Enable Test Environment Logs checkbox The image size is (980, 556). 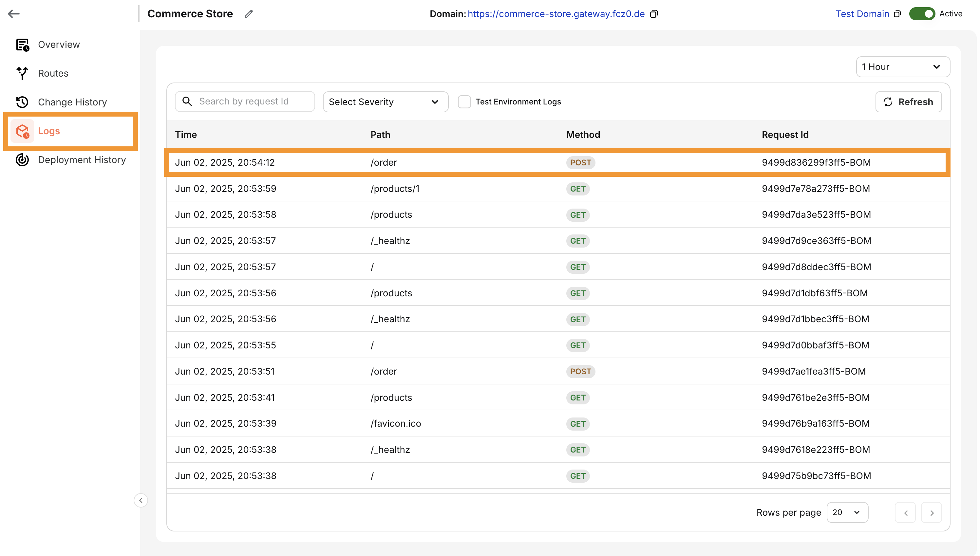pyautogui.click(x=464, y=102)
